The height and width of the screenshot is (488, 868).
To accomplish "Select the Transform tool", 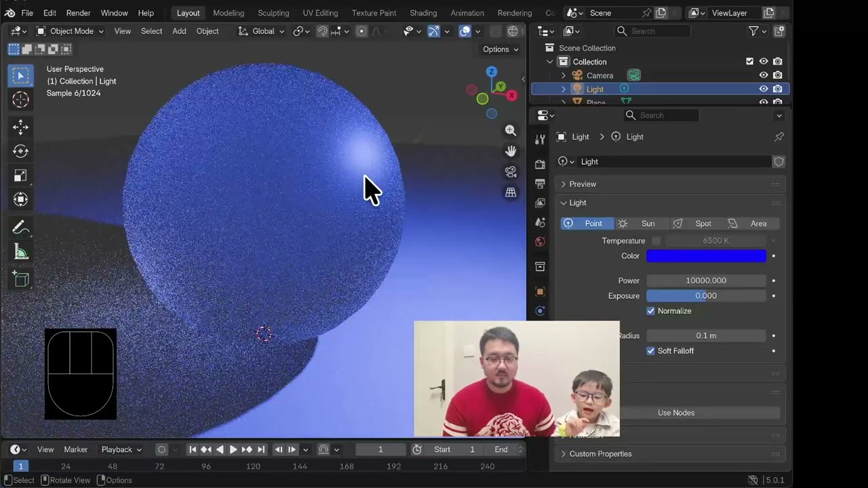I will (x=20, y=199).
